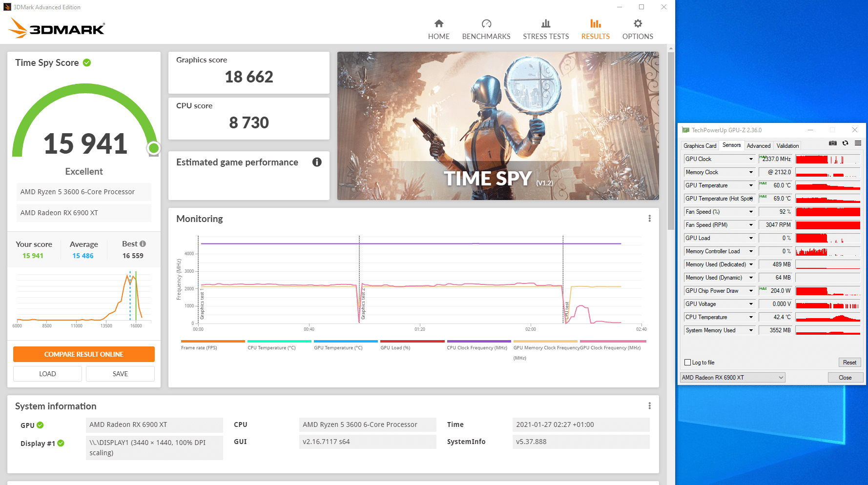Open the AMD Radeon RX 6900 XT selector
The height and width of the screenshot is (485, 868).
pos(733,378)
